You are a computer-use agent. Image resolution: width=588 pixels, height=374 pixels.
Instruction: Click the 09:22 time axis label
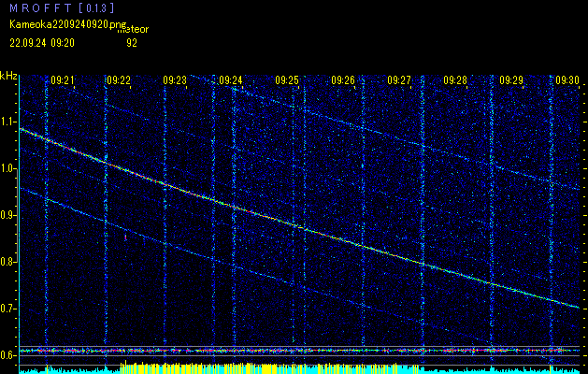pos(119,80)
